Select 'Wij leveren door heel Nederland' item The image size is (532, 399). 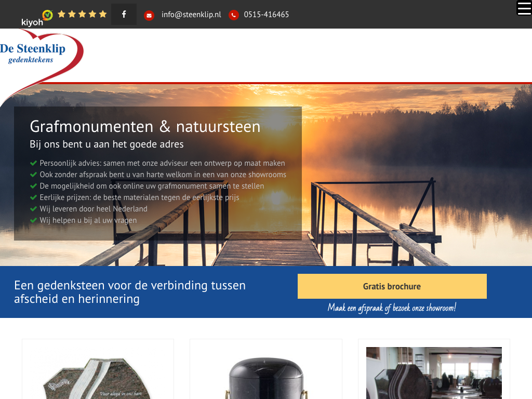tap(94, 209)
